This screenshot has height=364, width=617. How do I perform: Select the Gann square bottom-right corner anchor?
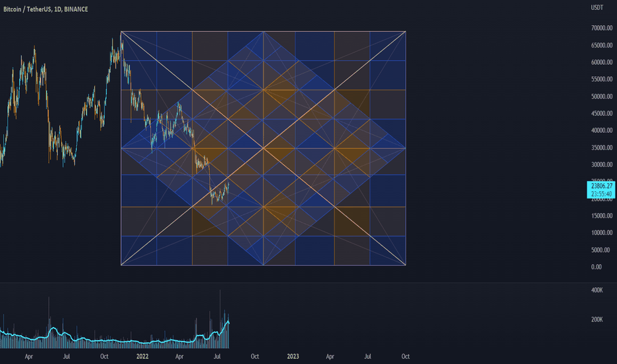(406, 265)
